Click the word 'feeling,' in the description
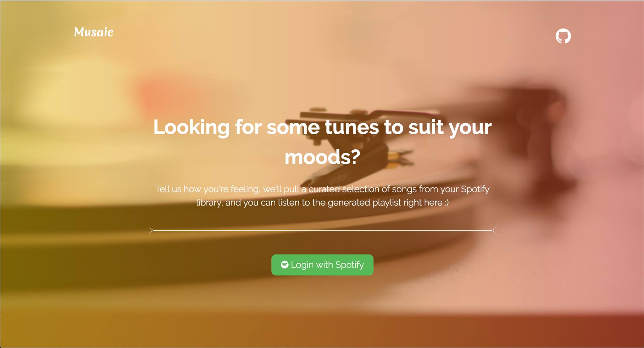 (246, 189)
